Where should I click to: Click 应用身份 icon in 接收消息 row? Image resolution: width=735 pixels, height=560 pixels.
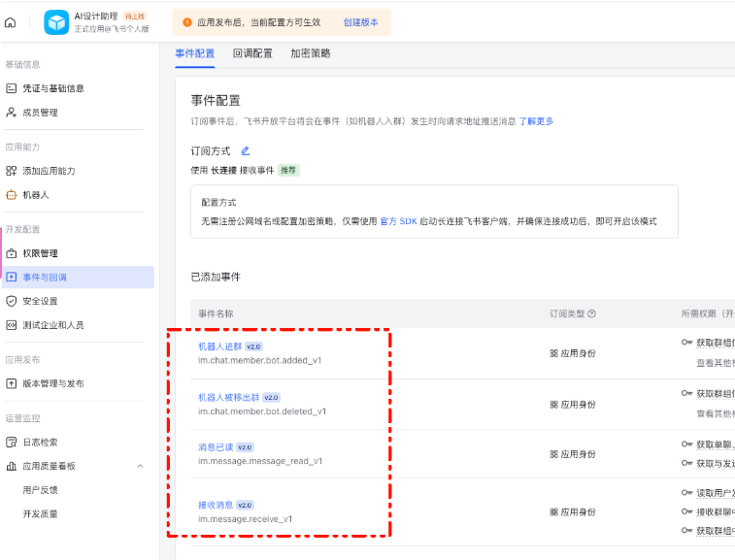click(554, 512)
